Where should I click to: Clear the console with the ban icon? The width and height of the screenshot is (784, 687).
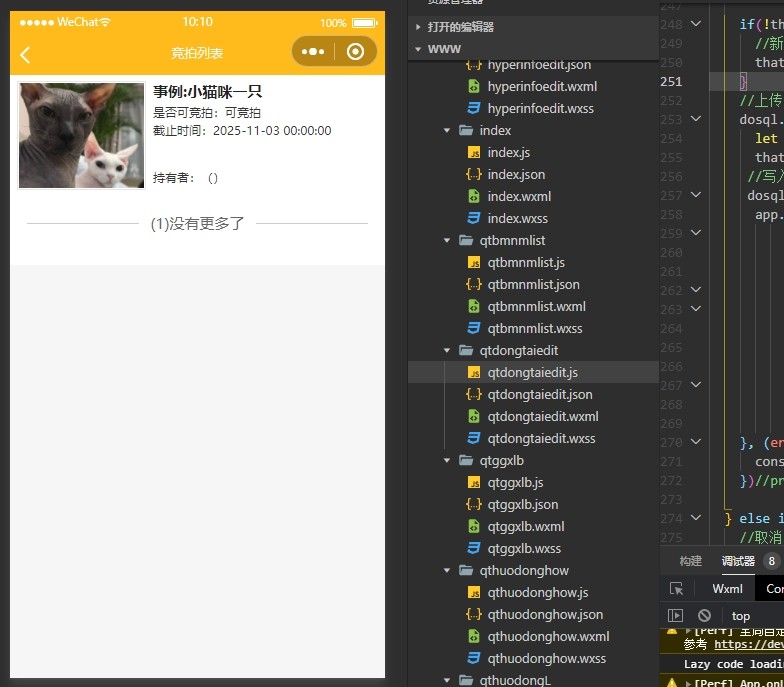coord(704,616)
